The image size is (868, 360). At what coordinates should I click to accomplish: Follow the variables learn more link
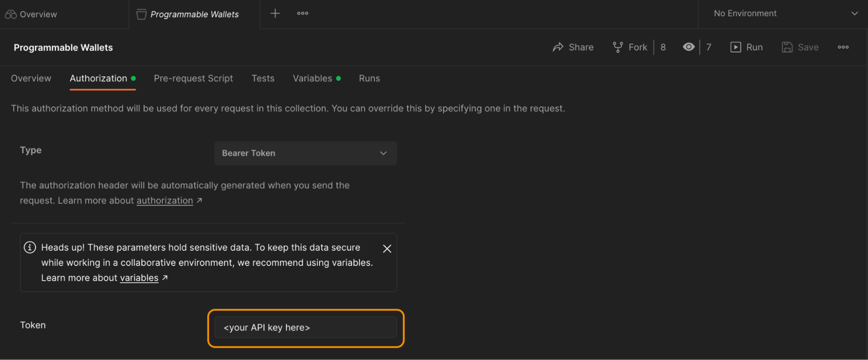tap(139, 278)
